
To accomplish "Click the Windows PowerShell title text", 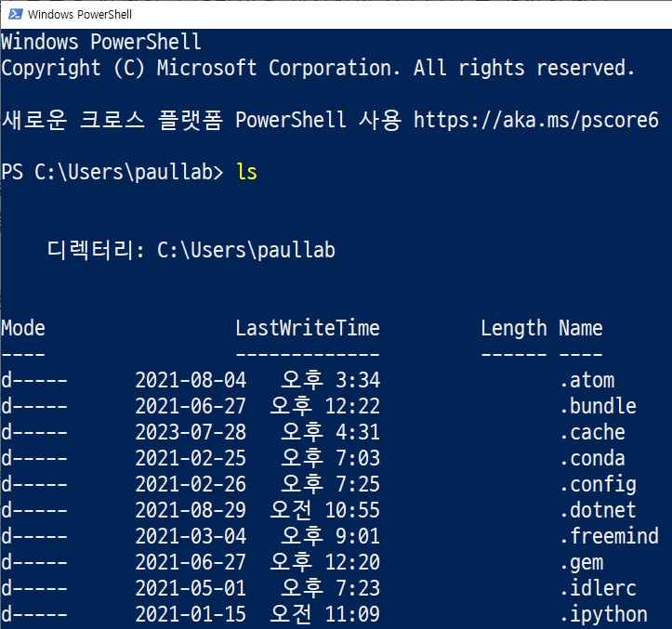I will pyautogui.click(x=79, y=15).
